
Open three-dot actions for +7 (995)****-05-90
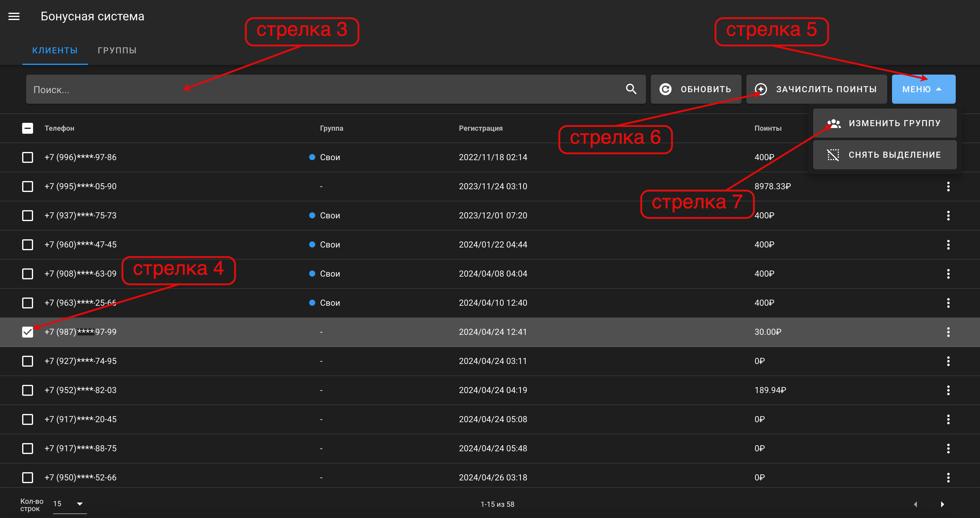click(948, 186)
